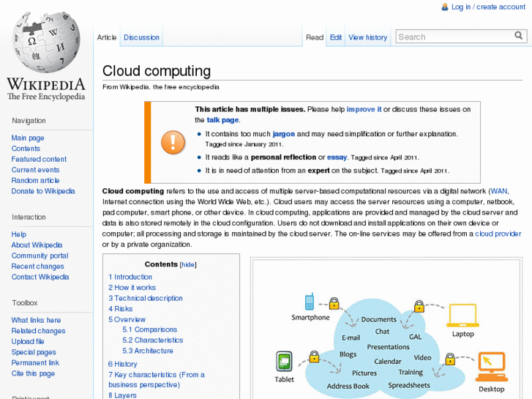
Task: Jump to section 2 How it works
Action: tap(132, 288)
